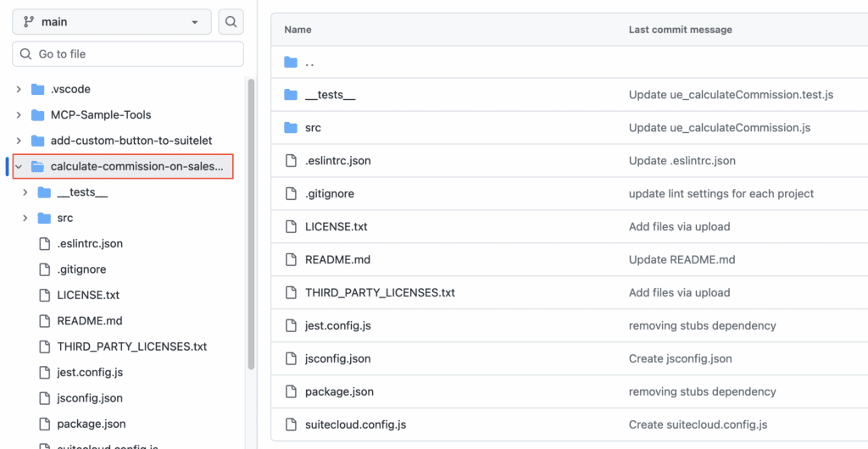This screenshot has height=449, width=868.
Task: Click file icon beside sidebar .eslintrc.json
Action: point(45,243)
